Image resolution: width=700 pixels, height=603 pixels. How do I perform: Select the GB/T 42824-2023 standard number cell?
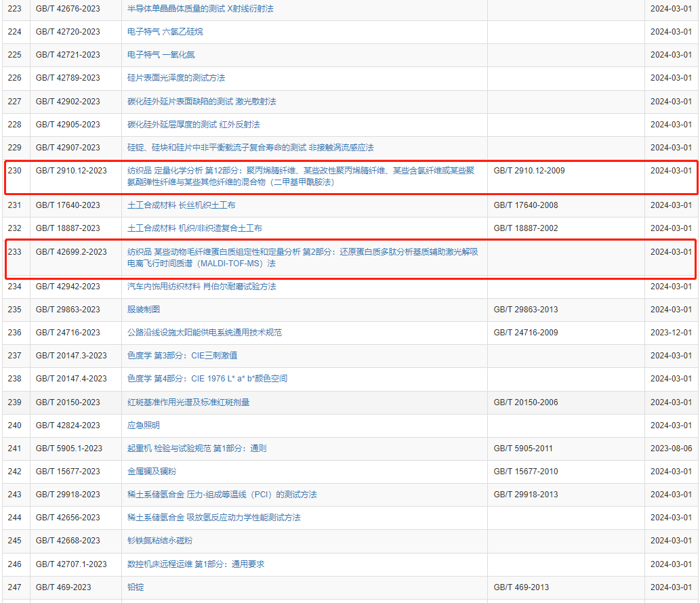[x=68, y=425]
